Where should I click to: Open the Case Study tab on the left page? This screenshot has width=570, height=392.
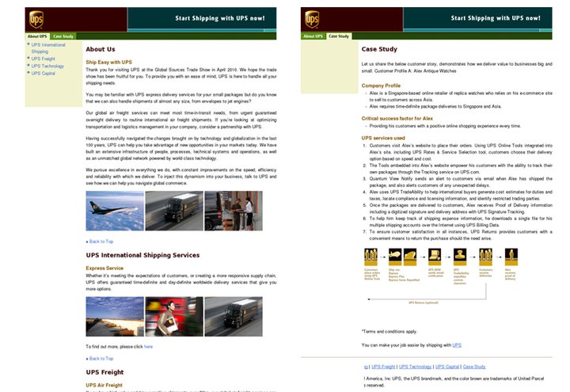click(63, 36)
